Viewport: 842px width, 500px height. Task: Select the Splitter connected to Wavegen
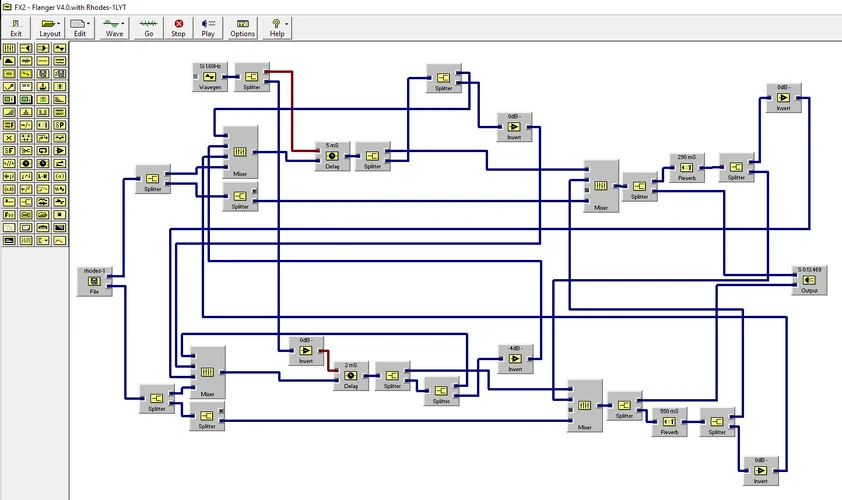click(251, 77)
